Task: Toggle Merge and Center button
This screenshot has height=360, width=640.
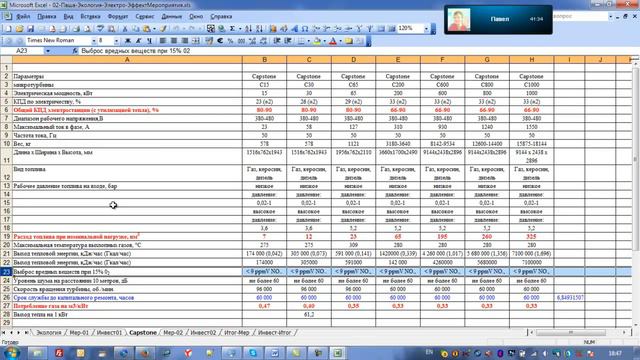Action: [196, 40]
